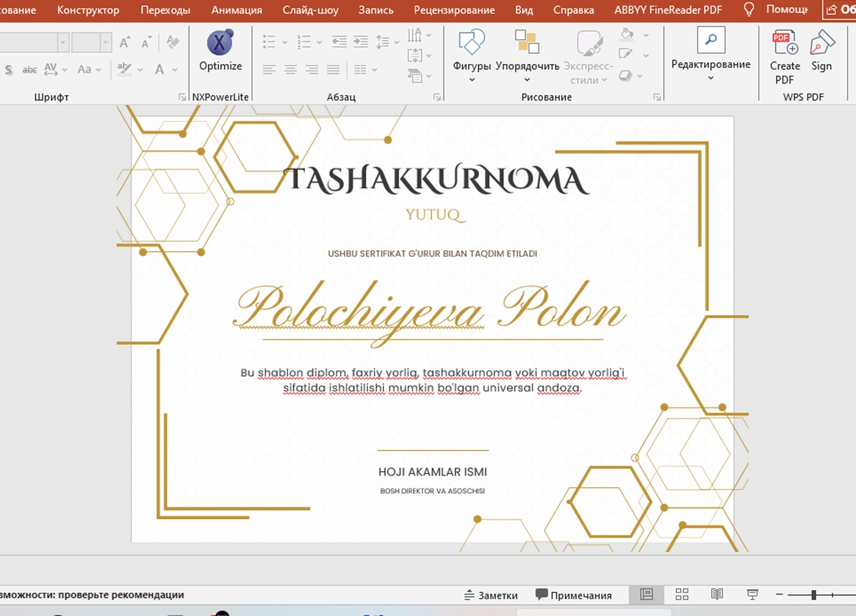The image size is (856, 616).
Task: Increase font size with the large A button
Action: [125, 43]
